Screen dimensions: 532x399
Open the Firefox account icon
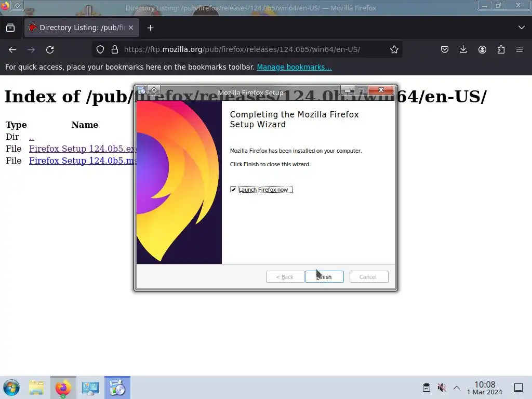(x=482, y=49)
